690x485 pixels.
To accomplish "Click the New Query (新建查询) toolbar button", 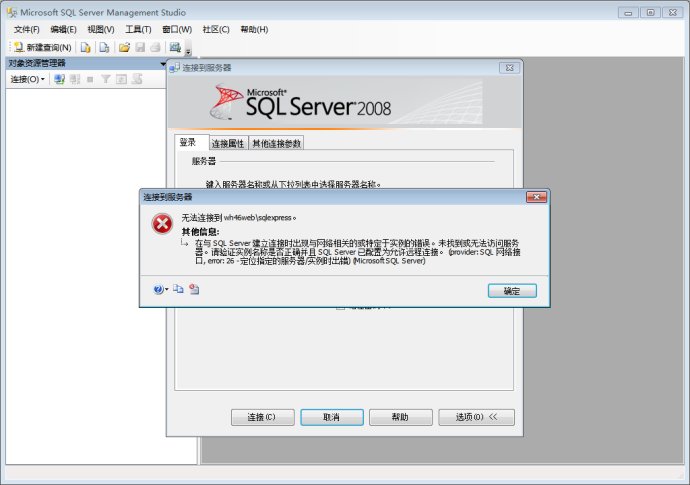I will (x=42, y=47).
